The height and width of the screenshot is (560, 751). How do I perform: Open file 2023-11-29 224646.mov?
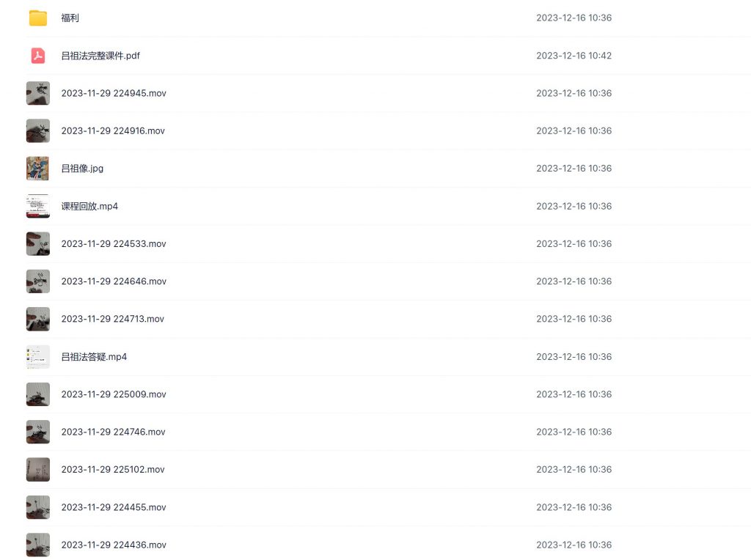click(114, 281)
